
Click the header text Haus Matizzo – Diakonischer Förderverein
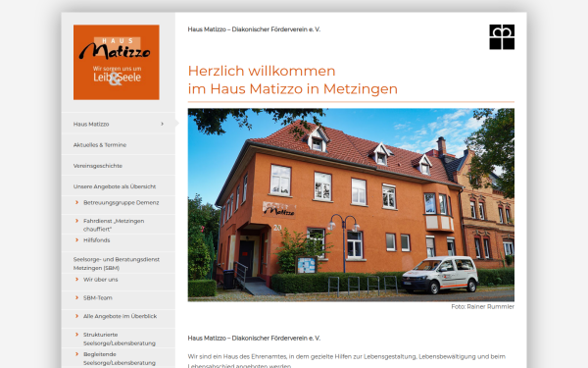click(x=254, y=29)
